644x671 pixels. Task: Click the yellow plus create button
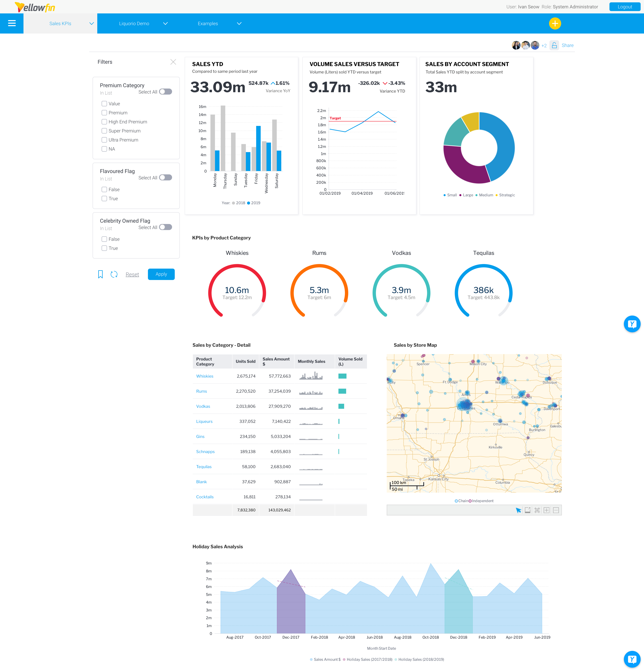point(555,23)
